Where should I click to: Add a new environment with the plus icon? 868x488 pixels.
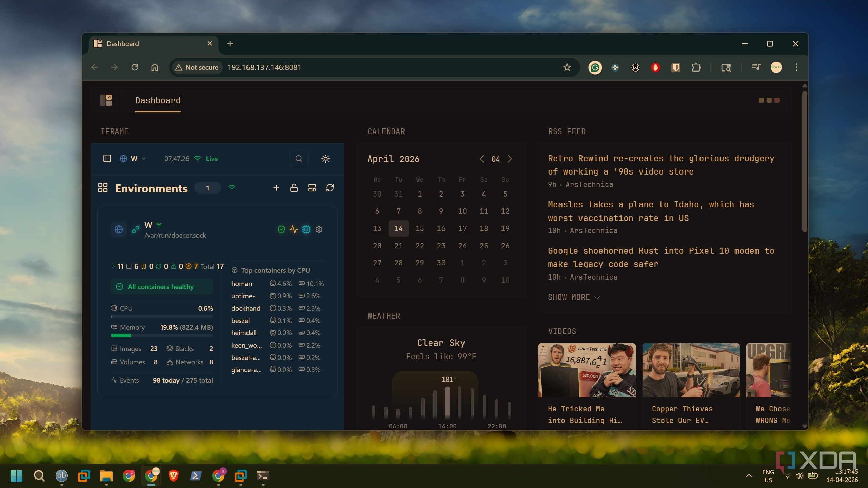[276, 188]
